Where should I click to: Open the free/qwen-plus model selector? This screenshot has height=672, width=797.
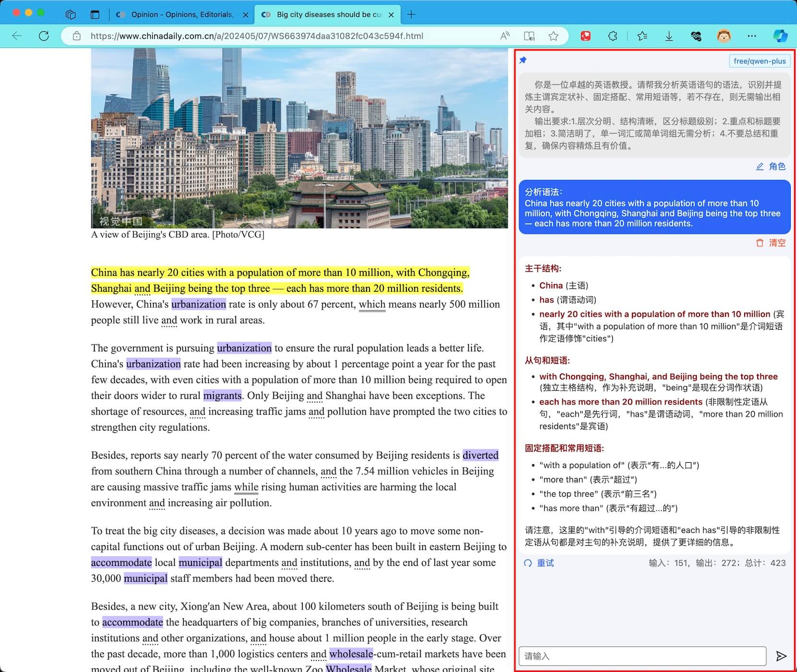759,61
